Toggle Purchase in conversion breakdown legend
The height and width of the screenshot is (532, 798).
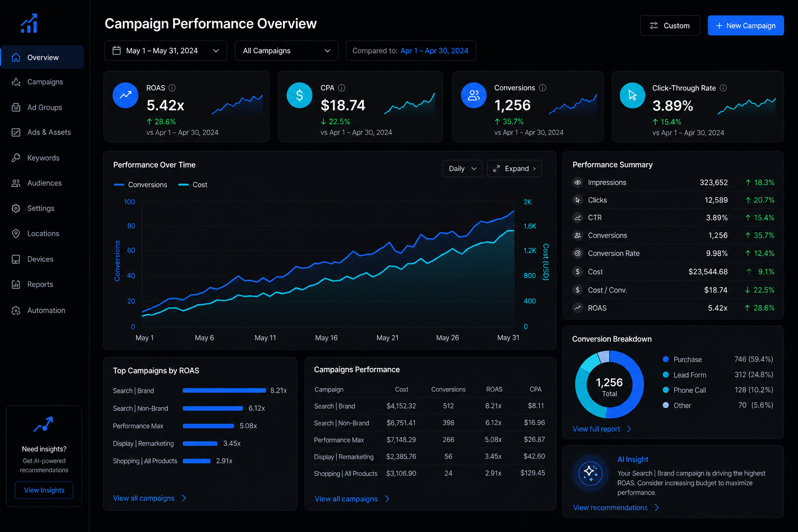(682, 360)
